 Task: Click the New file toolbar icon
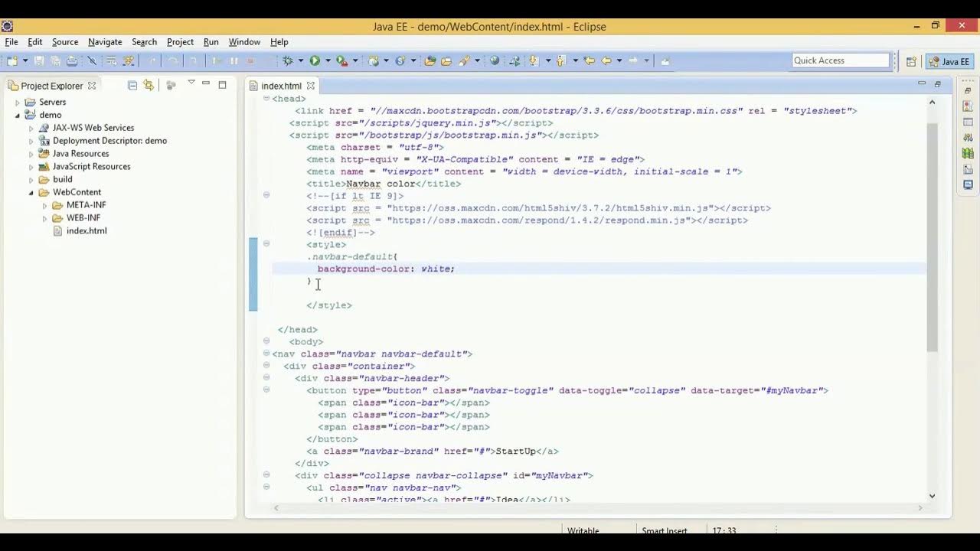click(x=12, y=60)
